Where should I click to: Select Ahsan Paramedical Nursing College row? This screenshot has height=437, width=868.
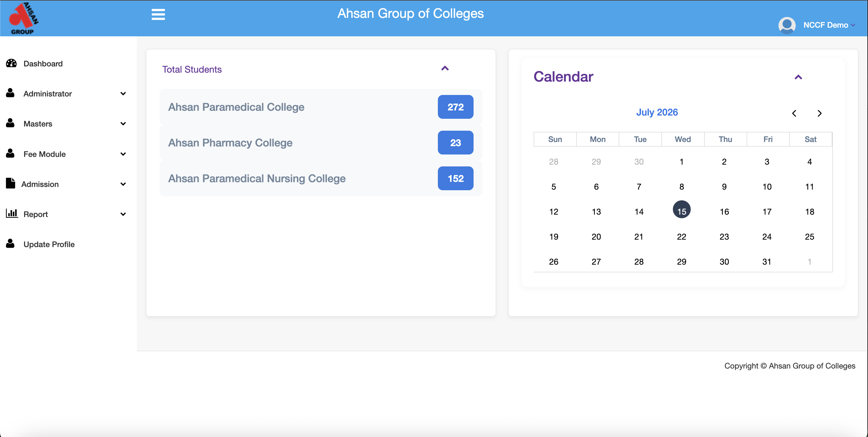(321, 178)
